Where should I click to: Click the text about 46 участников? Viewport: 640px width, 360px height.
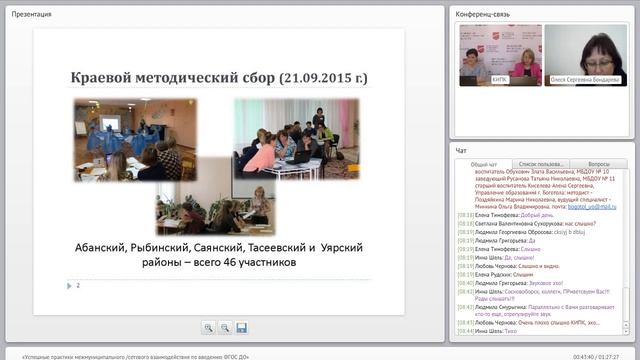[x=219, y=255]
